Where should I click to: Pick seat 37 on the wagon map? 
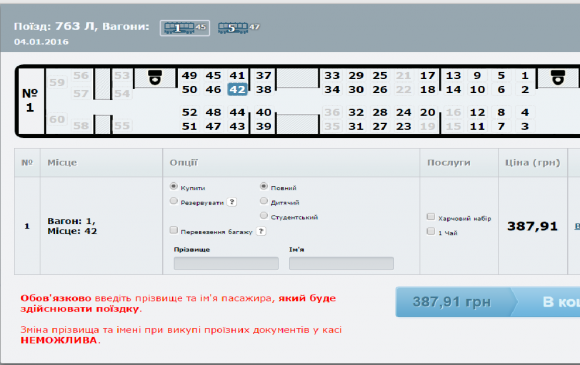[264, 75]
